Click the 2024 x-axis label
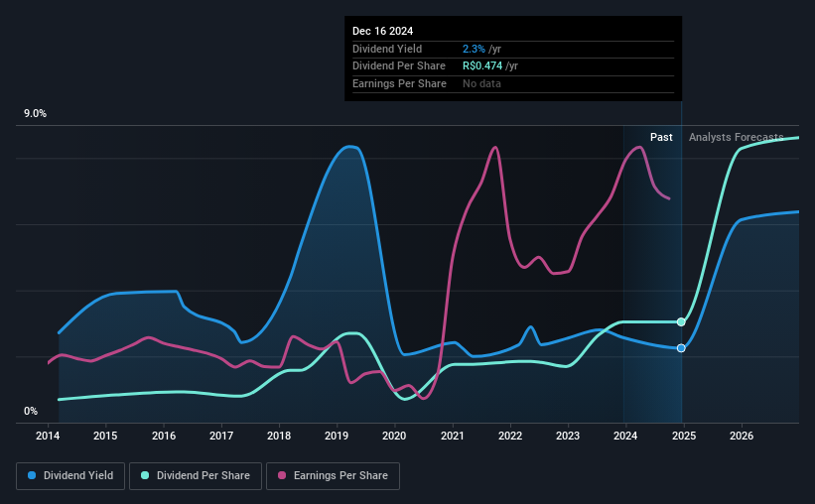This screenshot has height=504, width=815. point(625,436)
